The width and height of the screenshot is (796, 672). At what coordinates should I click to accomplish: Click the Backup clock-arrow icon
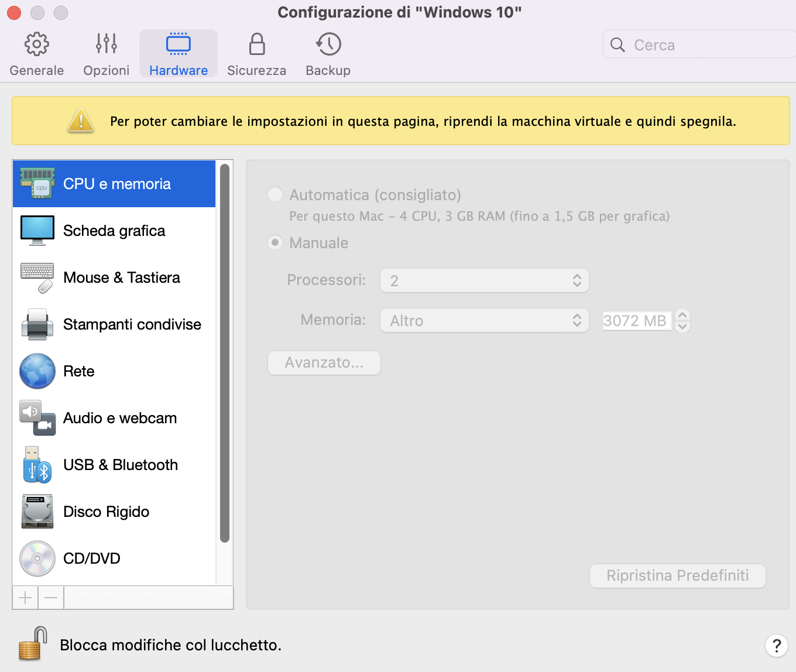(328, 44)
